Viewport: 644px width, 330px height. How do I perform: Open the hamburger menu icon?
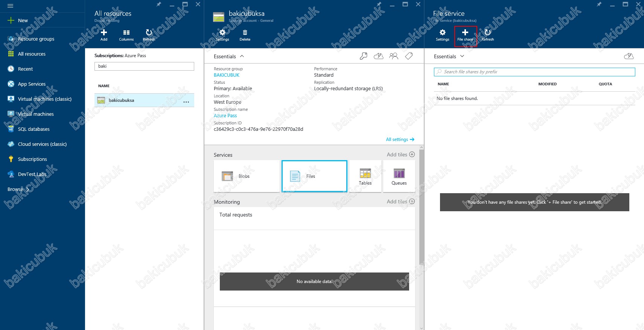coord(10,6)
